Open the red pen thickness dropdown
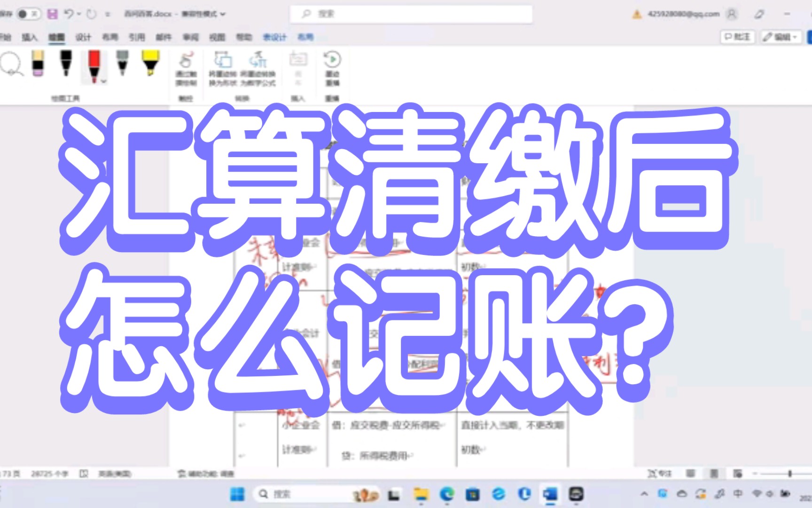 [x=103, y=81]
